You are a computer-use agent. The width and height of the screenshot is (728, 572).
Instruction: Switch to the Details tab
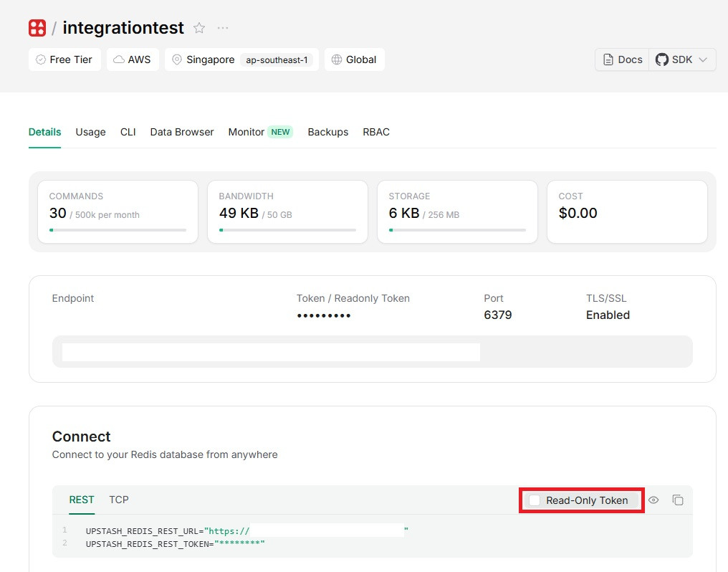[44, 132]
